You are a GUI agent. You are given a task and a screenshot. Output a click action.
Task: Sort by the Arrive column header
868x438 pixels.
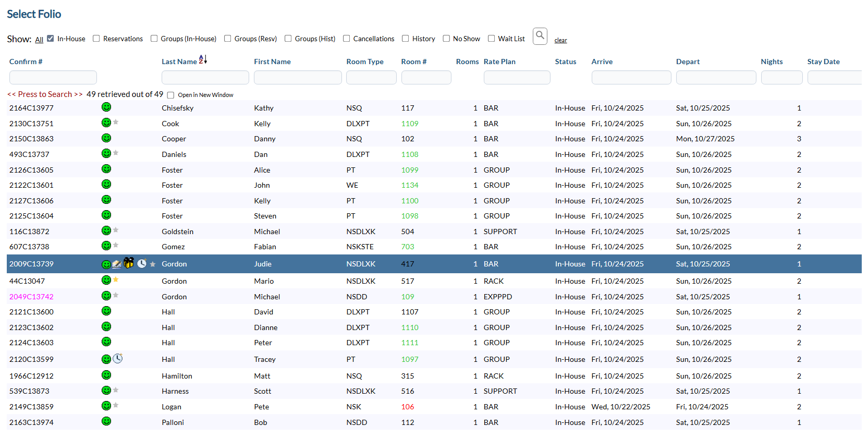tap(602, 62)
